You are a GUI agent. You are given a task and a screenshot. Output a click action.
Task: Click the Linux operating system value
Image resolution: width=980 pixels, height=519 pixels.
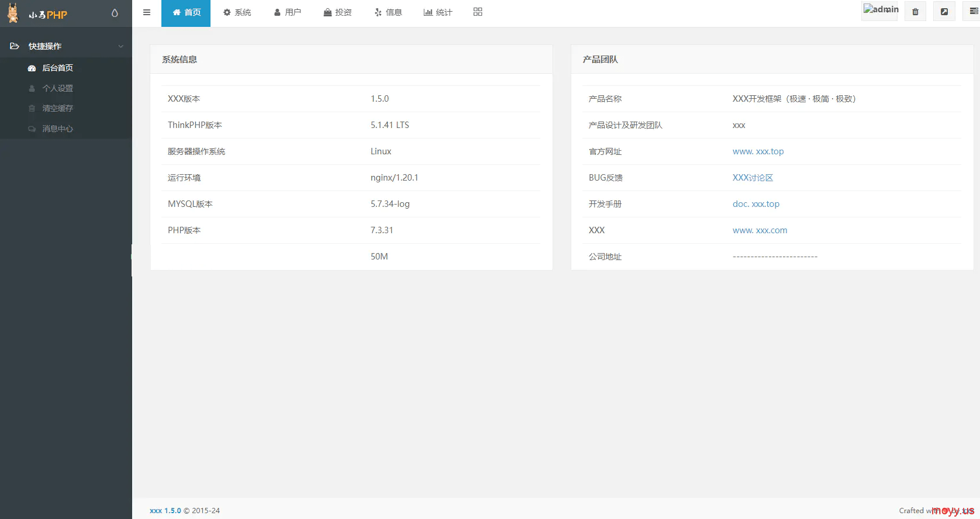click(x=381, y=151)
